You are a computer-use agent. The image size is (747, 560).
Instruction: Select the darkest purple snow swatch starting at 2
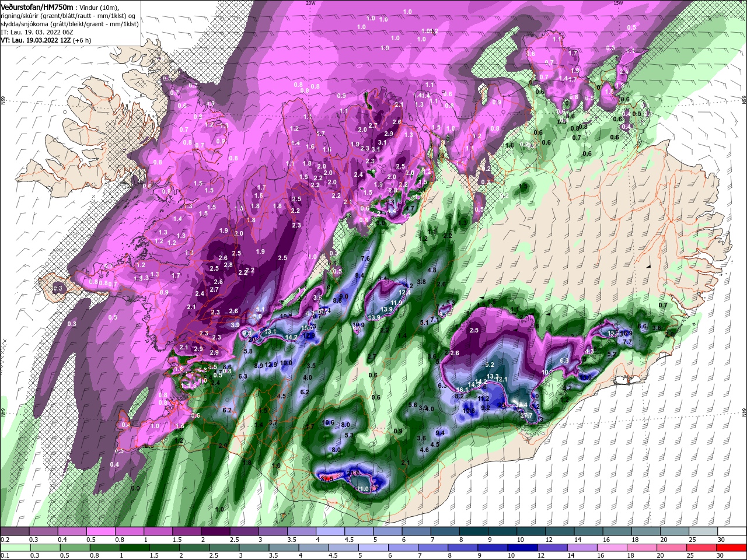tap(215, 531)
